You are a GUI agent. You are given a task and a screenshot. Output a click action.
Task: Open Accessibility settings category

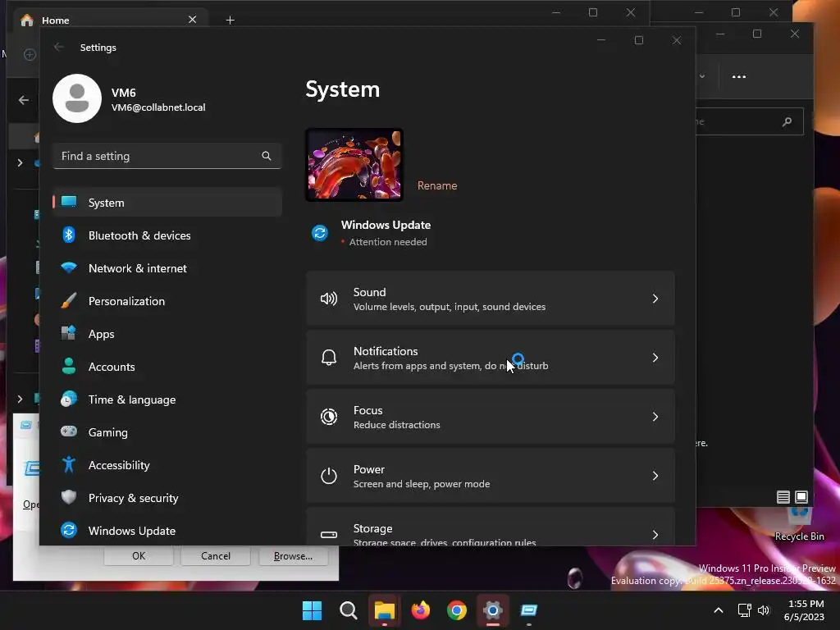167,465
